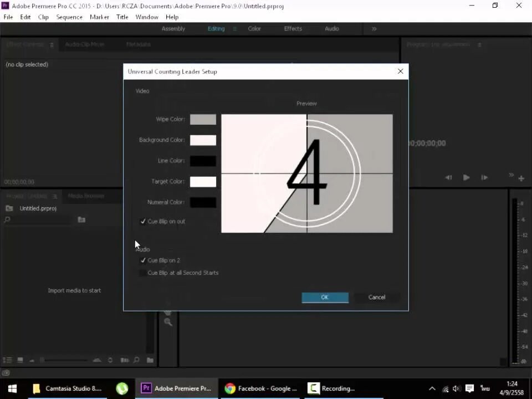
Task: Open the Title menu
Action: [122, 17]
